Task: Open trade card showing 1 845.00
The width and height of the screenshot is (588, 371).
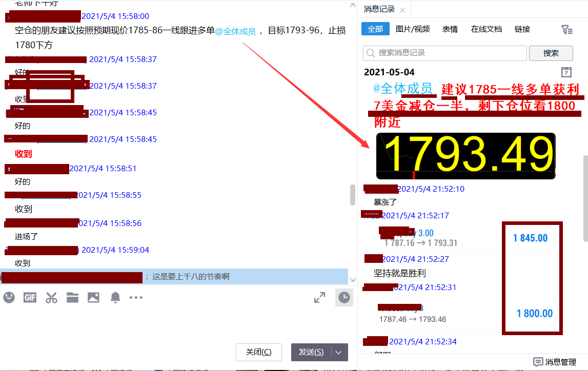Action: [x=466, y=237]
